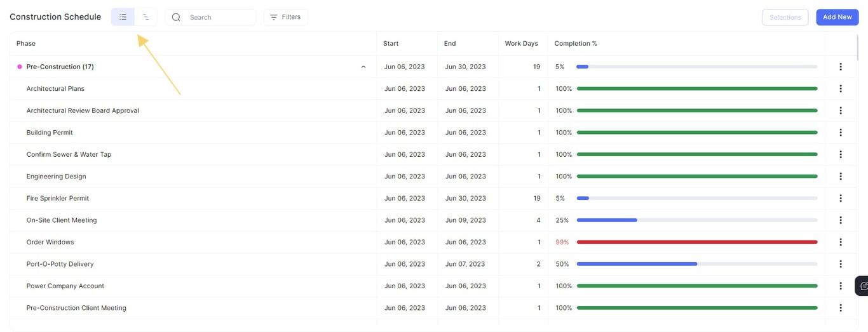This screenshot has width=868, height=332.
Task: Switch to list view icon
Action: pyautogui.click(x=123, y=17)
